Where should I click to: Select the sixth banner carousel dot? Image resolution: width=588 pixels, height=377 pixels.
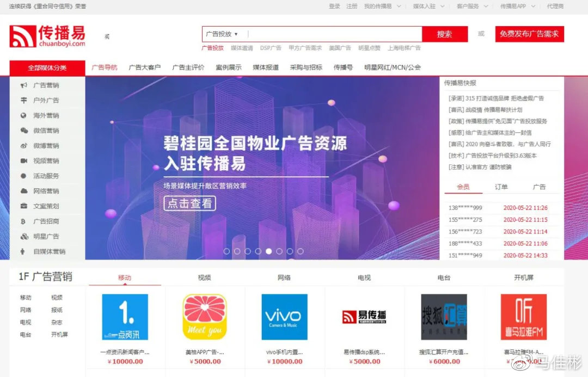point(279,251)
